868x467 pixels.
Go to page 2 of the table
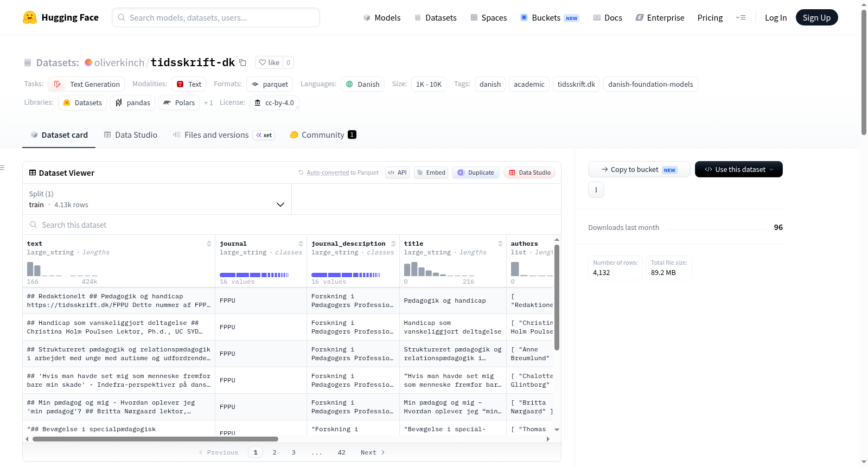[275, 452]
